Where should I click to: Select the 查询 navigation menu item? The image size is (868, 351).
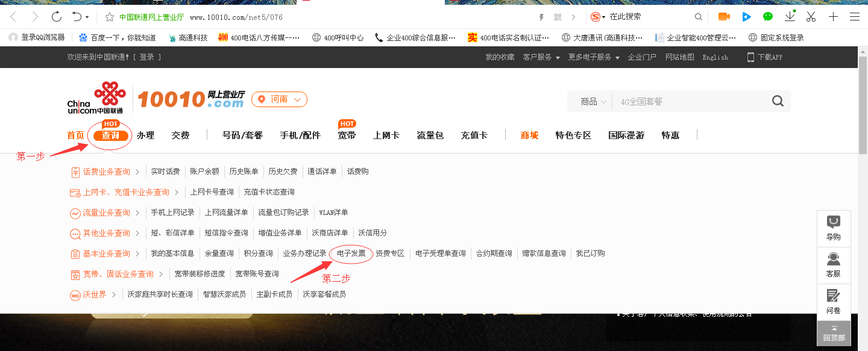pyautogui.click(x=110, y=135)
